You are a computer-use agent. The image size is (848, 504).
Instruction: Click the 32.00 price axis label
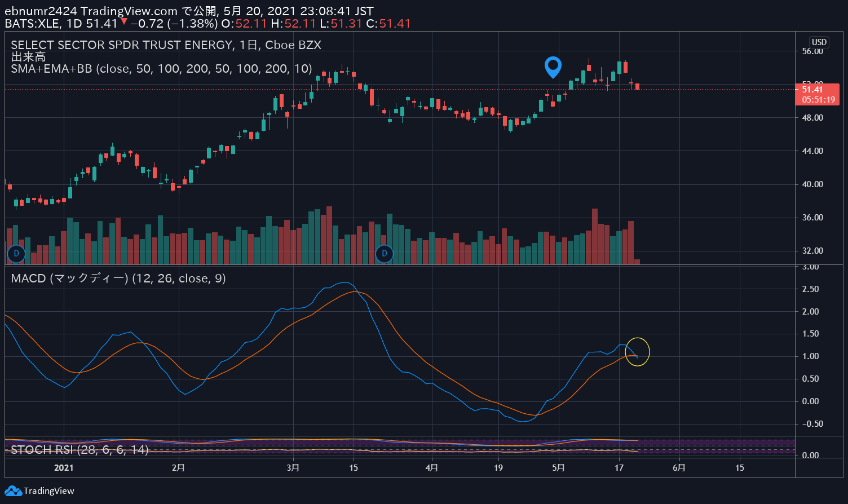(812, 251)
